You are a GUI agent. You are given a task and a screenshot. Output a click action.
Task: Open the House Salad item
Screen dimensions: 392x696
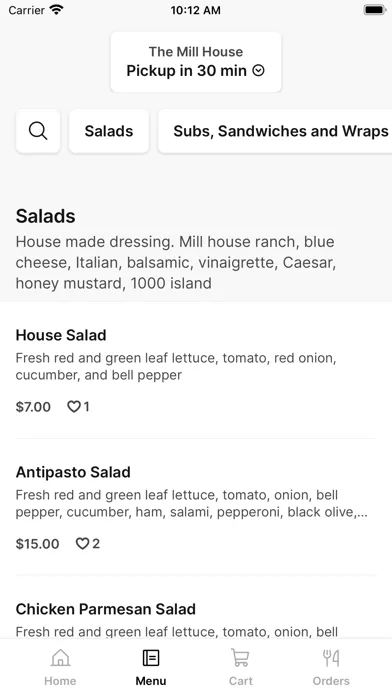[x=196, y=370]
